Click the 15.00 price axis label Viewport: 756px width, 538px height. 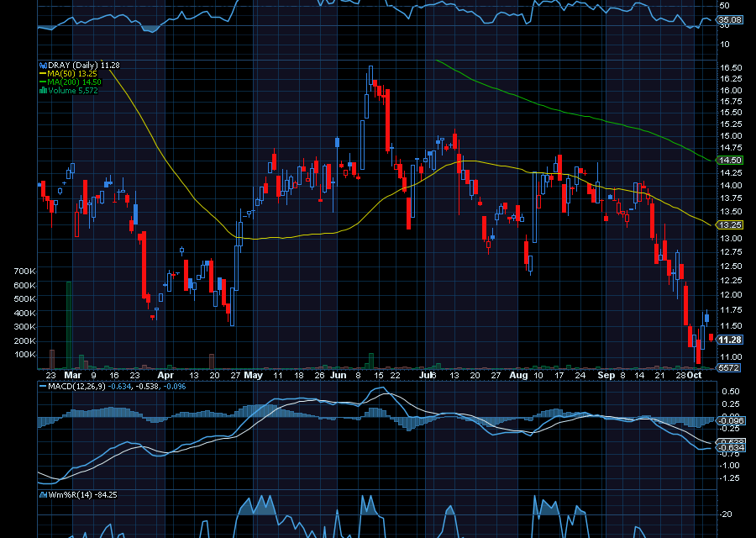coord(731,136)
